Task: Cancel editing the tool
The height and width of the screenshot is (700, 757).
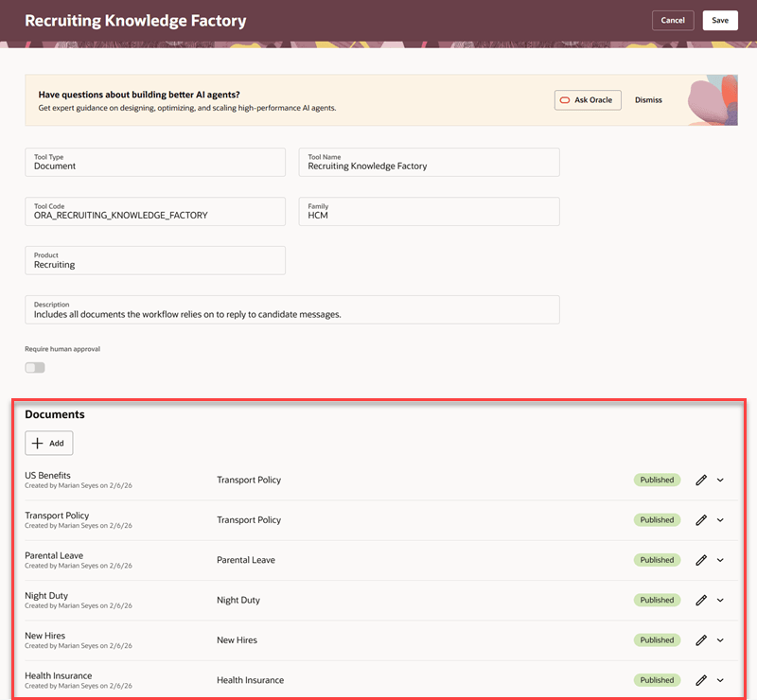Action: [x=673, y=20]
